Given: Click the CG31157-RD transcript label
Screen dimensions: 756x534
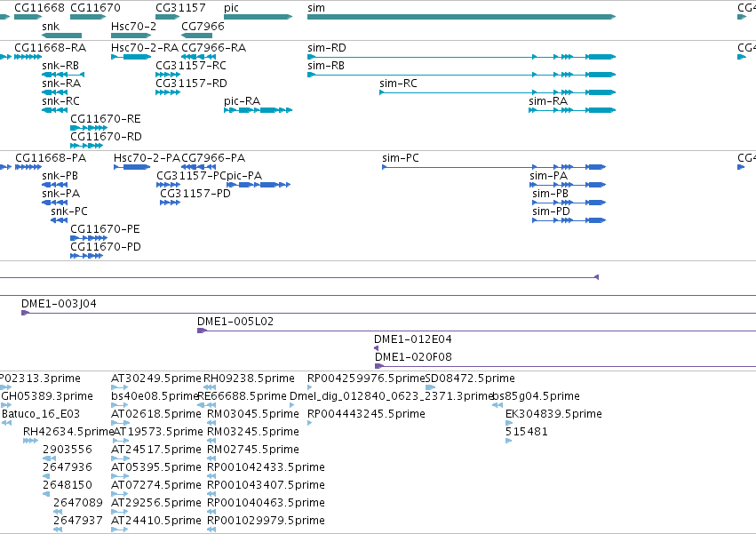Looking at the screenshot, I should coord(191,84).
